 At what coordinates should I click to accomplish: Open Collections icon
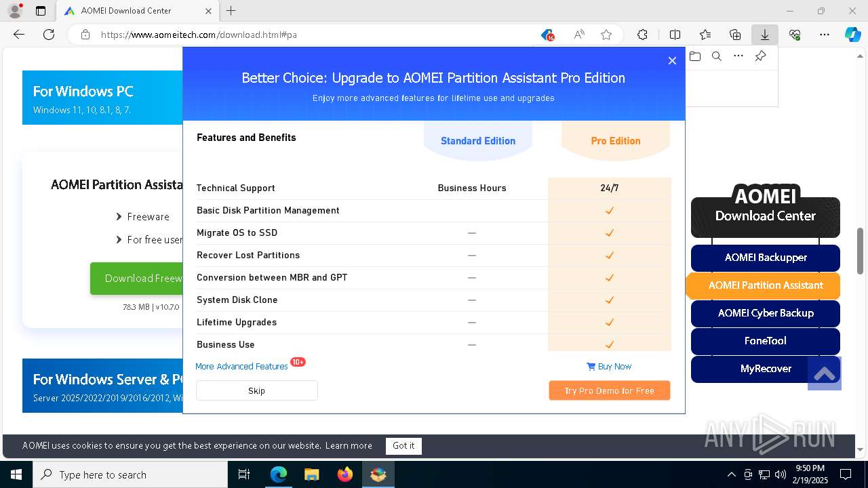coord(735,35)
